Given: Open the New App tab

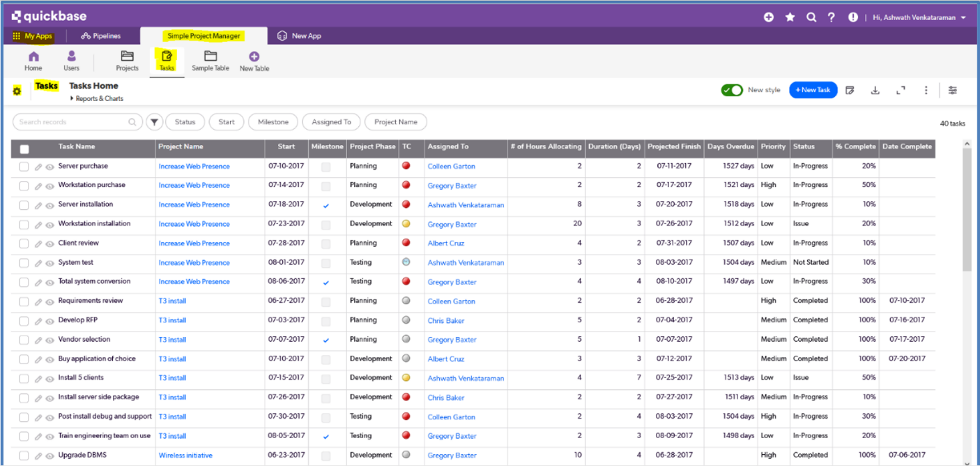Looking at the screenshot, I should (x=299, y=36).
